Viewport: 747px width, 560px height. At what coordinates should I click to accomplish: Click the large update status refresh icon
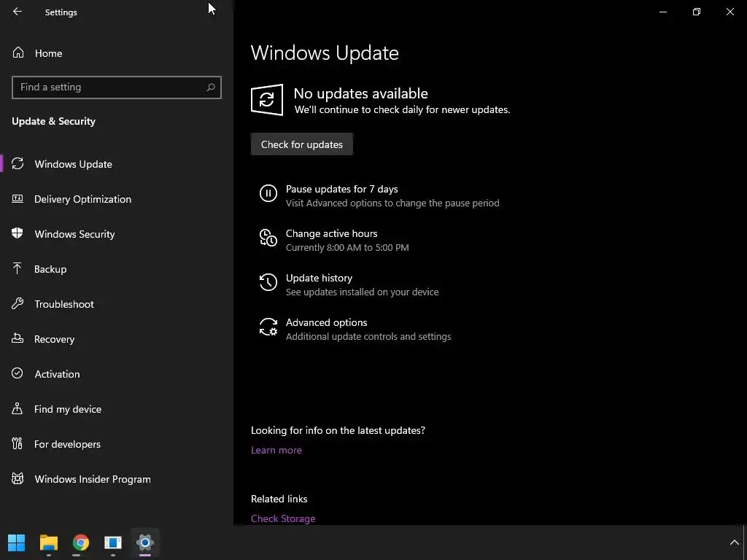pyautogui.click(x=267, y=99)
